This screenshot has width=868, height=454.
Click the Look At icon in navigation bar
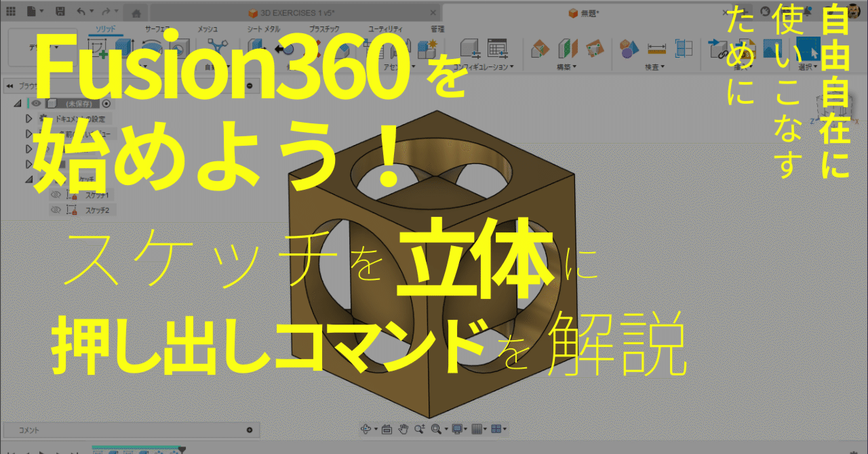point(386,428)
